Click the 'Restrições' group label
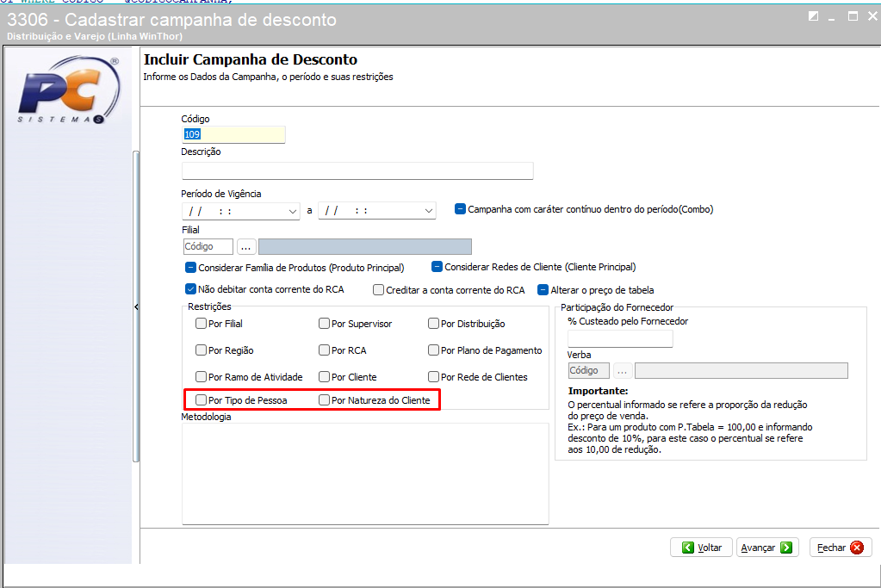 click(x=209, y=306)
